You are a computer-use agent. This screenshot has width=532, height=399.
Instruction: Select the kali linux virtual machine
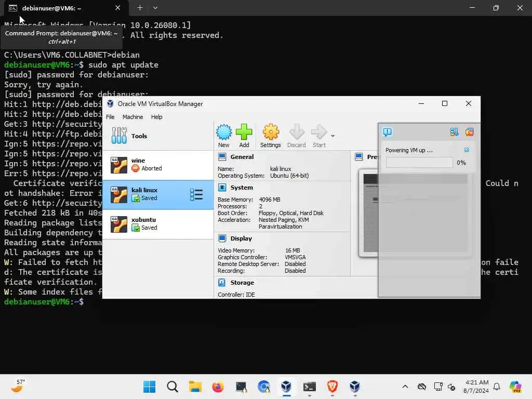tap(158, 195)
